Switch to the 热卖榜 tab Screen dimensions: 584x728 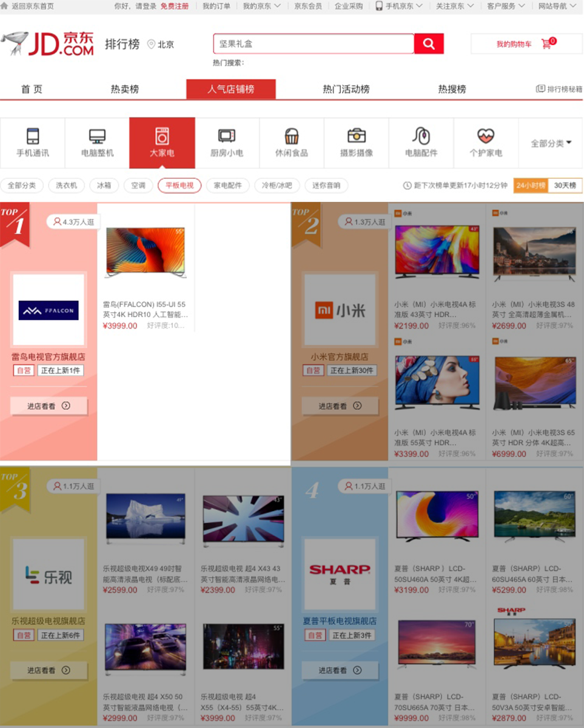(x=125, y=89)
